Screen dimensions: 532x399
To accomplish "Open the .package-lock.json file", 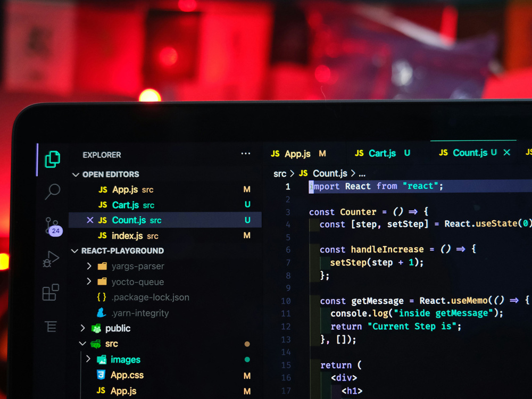I will [x=151, y=297].
